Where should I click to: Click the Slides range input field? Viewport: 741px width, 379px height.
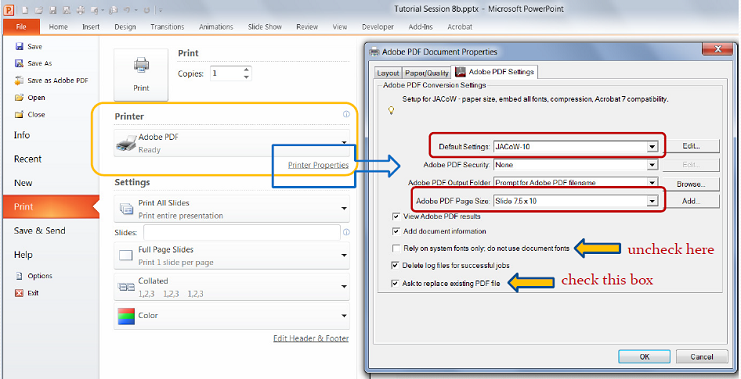tap(242, 233)
